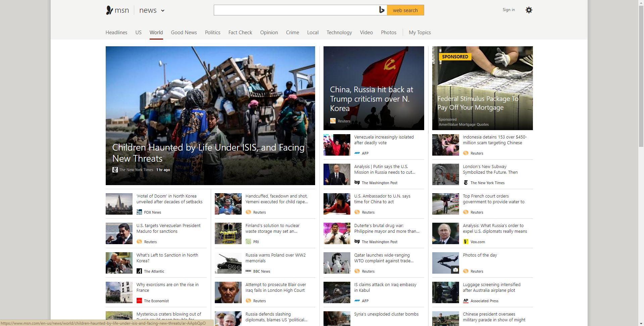The width and height of the screenshot is (644, 326).
Task: Click the BBC News source icon
Action: coord(248,271)
